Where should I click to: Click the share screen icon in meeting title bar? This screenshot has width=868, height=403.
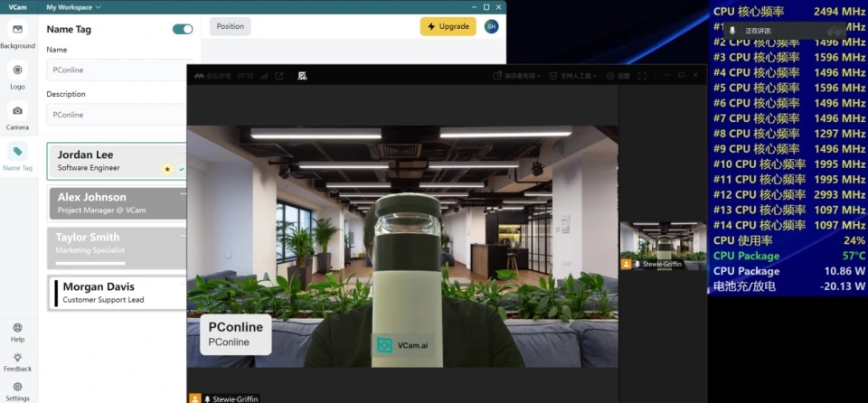point(279,76)
